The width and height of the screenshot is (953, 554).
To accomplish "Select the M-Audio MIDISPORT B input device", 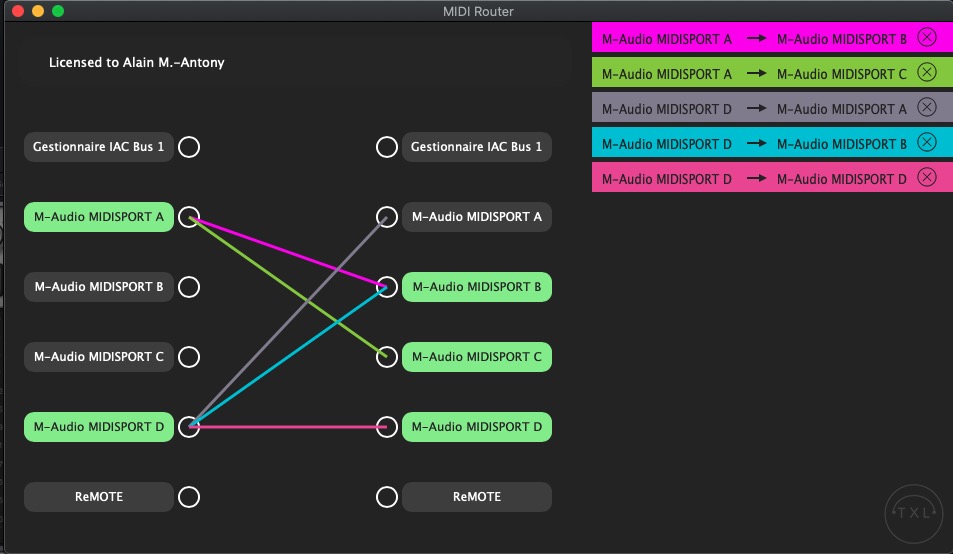I will pos(98,287).
